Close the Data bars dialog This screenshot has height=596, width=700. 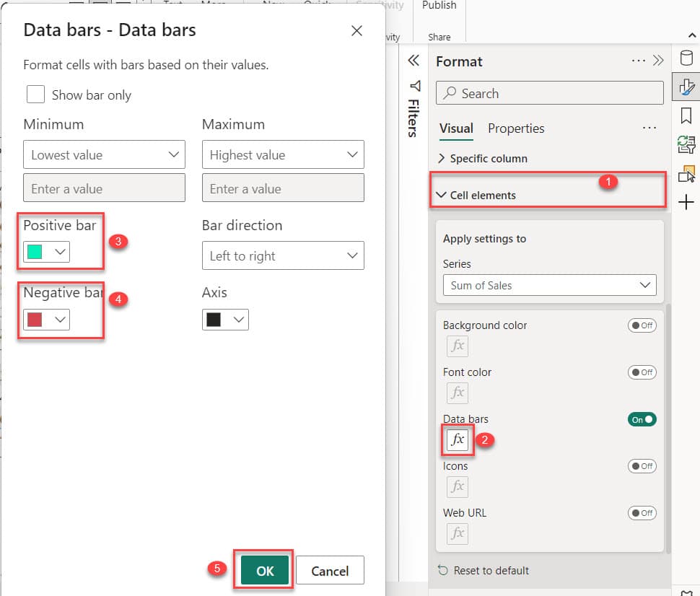pos(356,31)
